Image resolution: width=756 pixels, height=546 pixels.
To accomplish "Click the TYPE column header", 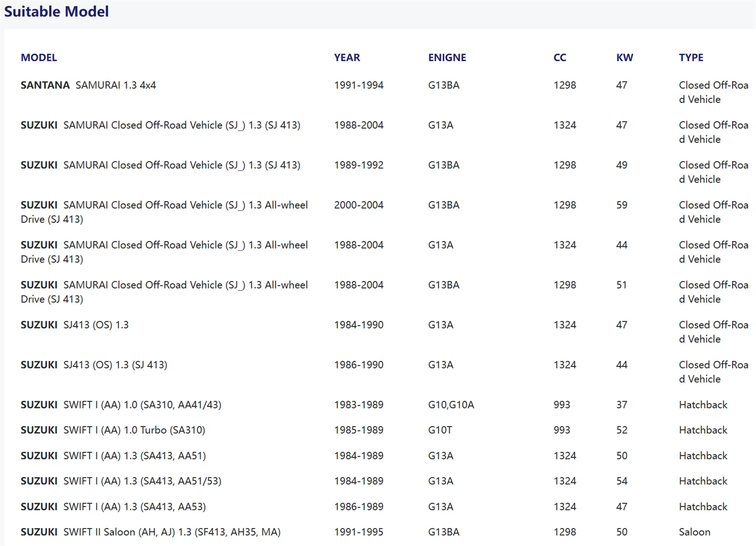I will [x=691, y=58].
